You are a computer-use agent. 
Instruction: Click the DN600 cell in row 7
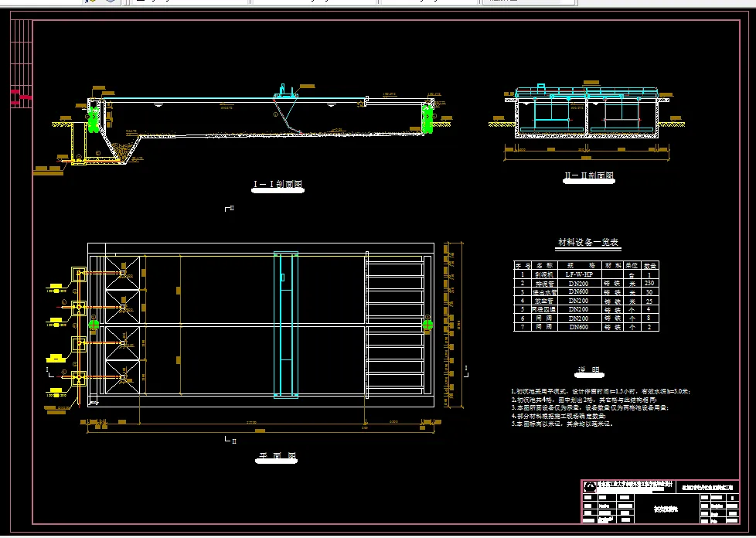pos(578,327)
